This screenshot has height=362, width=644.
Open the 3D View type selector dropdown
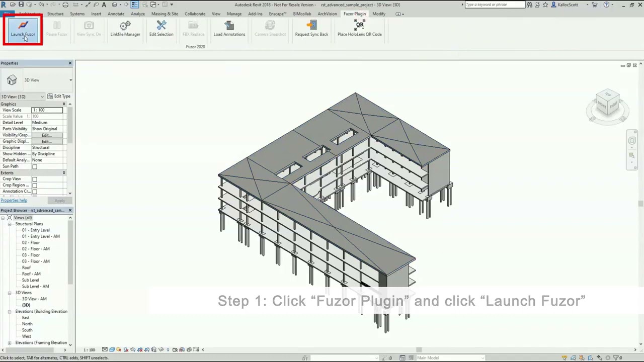tap(70, 80)
